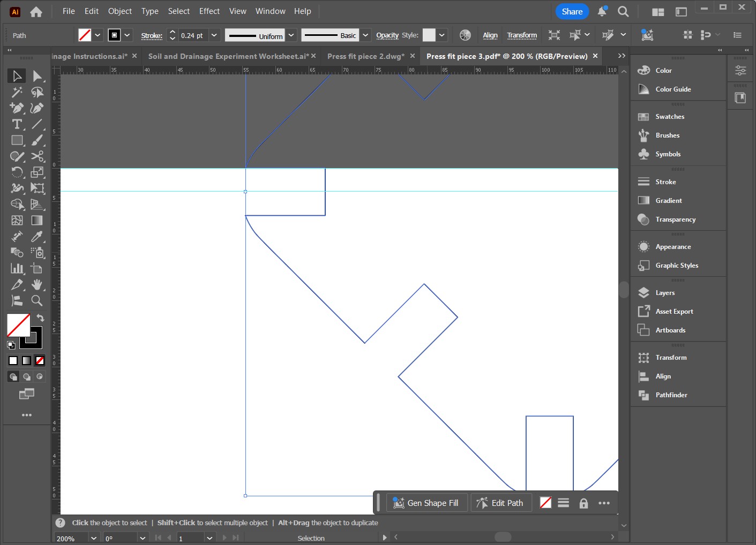
Task: Select the Line Segment tool
Action: coord(37,124)
